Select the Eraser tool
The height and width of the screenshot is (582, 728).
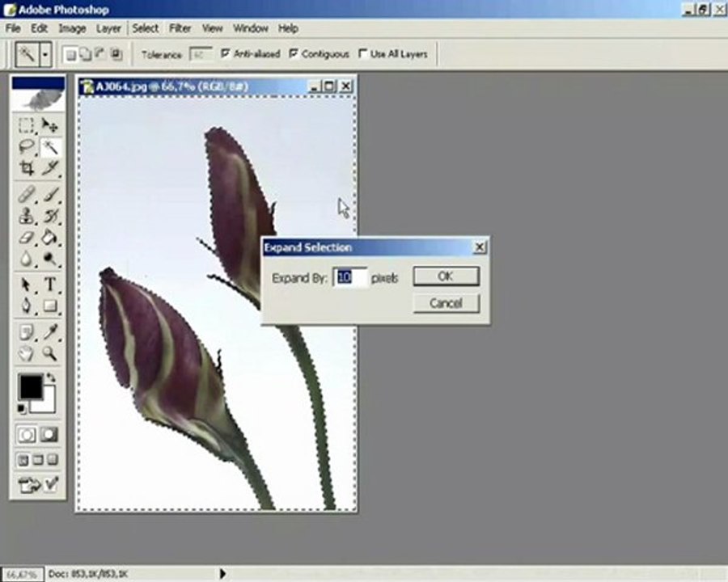tap(26, 237)
